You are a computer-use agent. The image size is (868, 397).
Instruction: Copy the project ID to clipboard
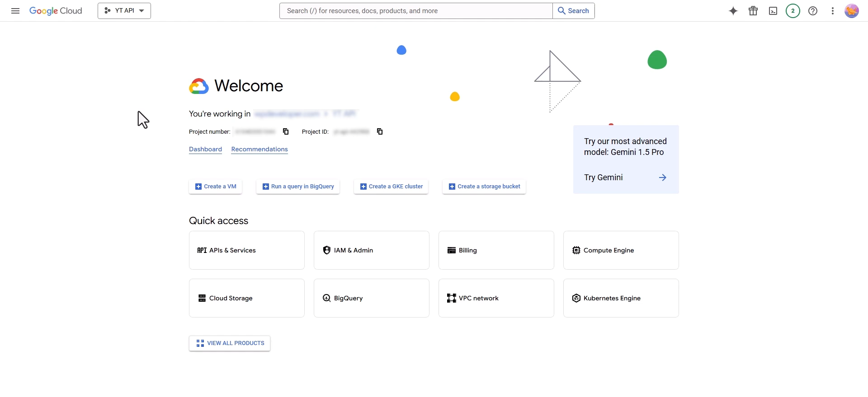pyautogui.click(x=380, y=131)
